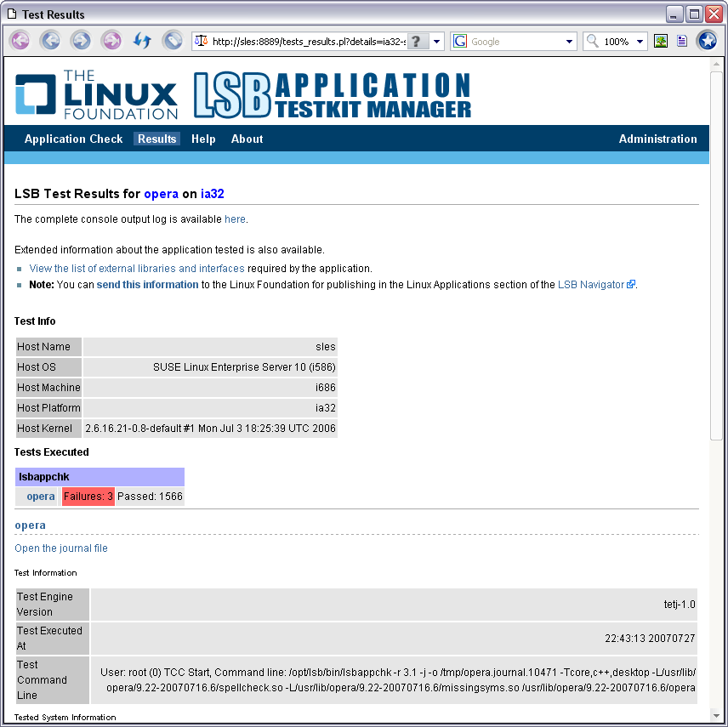The width and height of the screenshot is (728, 727).
Task: Open the 100% zoom level dropdown
Action: [x=640, y=42]
